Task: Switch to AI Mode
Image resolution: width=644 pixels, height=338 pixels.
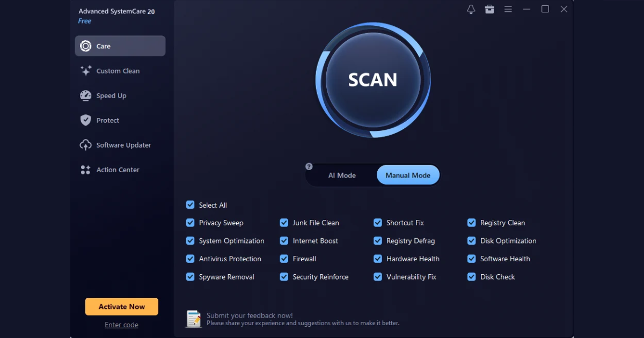Action: (342, 175)
